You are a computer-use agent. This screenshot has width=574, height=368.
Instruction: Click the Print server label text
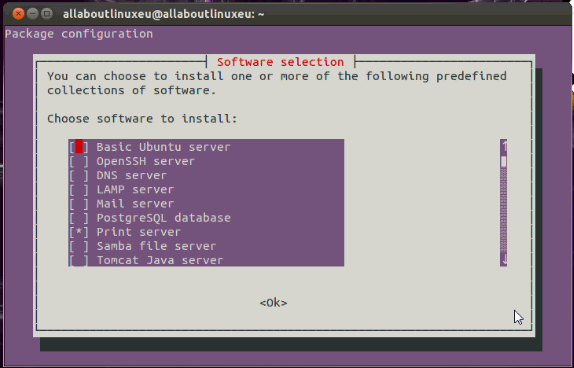139,232
